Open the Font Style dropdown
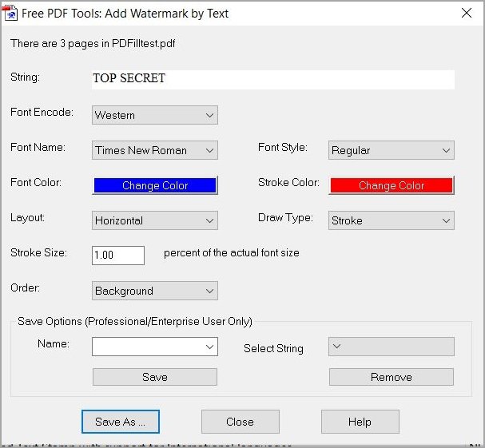 (391, 150)
